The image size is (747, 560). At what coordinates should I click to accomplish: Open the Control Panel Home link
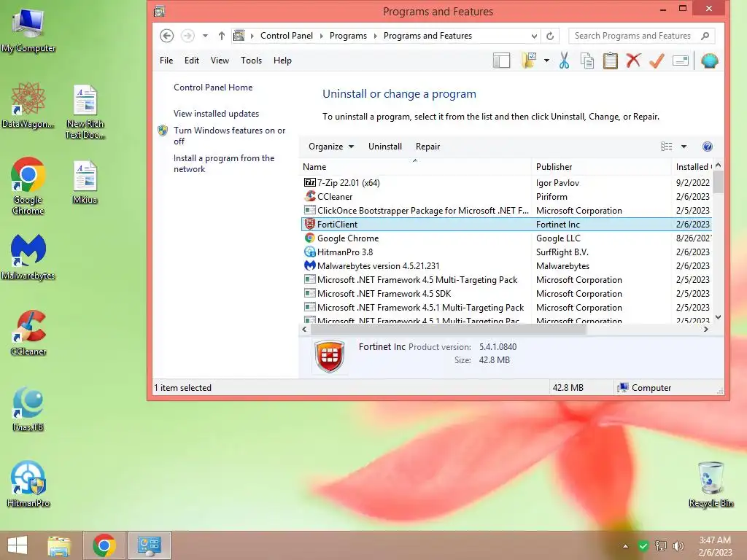(213, 87)
